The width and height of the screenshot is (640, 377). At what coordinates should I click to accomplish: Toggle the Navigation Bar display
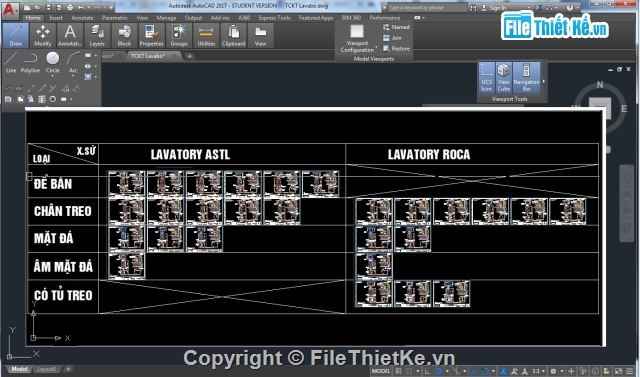(527, 78)
